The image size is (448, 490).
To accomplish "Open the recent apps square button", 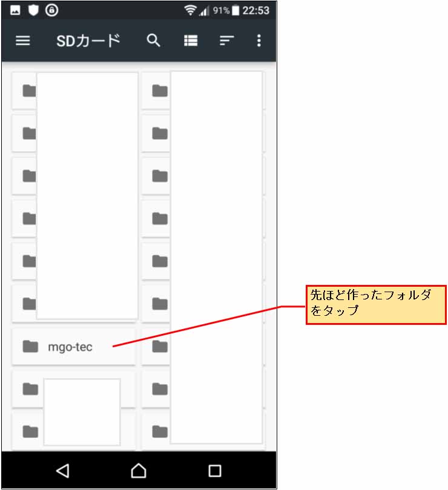I will (x=215, y=471).
